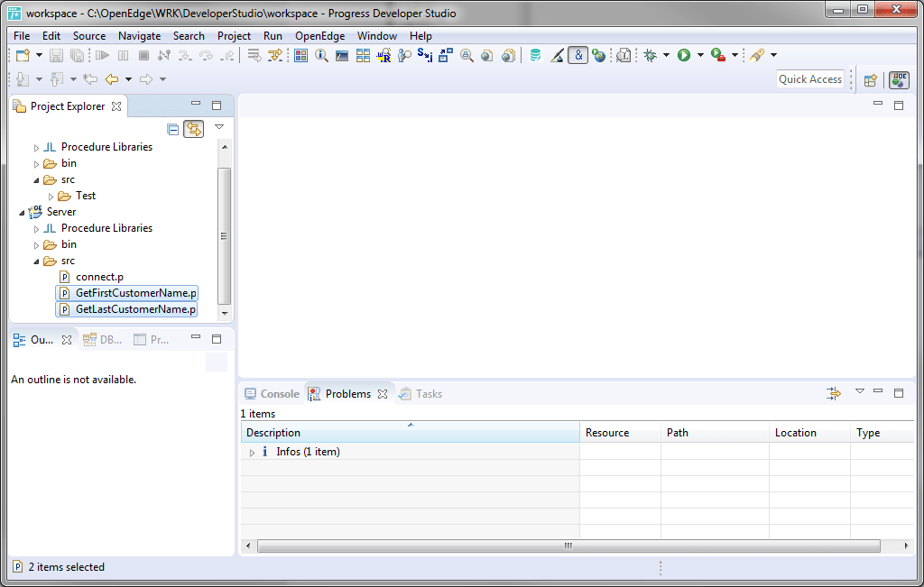Toggle the ampersand preprocessor button
The height and width of the screenshot is (587, 924).
(x=578, y=55)
